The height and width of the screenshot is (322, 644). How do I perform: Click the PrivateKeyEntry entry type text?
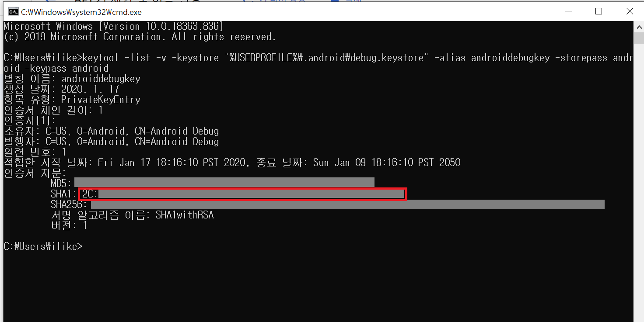pyautogui.click(x=101, y=100)
